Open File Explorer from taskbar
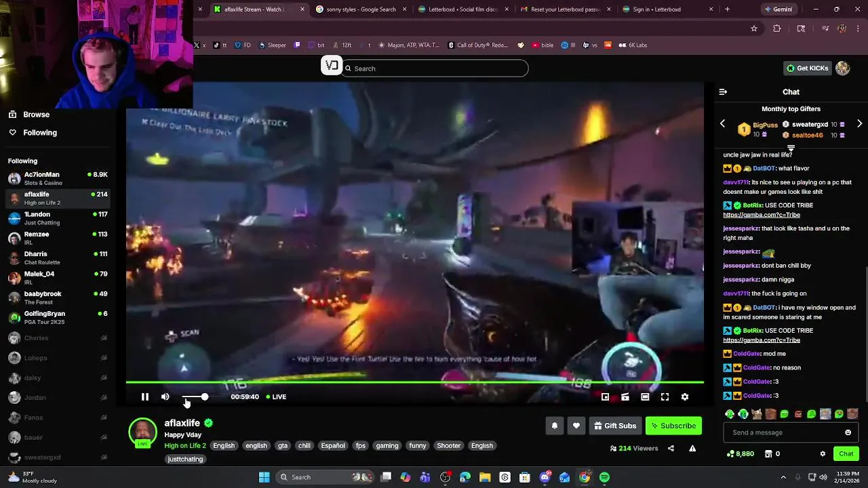Screen dimensions: 868x488 tap(485, 477)
